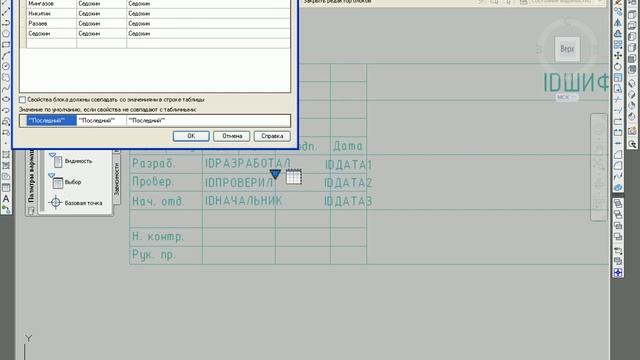Image resolution: width=640 pixels, height=360 pixels.
Task: Select the IDДАТА3 attribute in drawing
Action: pos(348,201)
